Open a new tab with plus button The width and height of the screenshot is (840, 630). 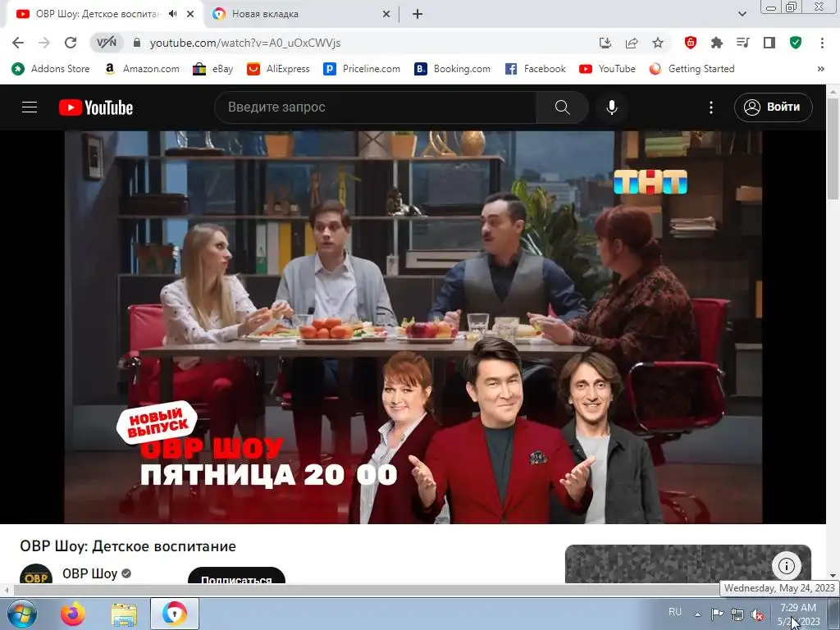click(x=418, y=14)
